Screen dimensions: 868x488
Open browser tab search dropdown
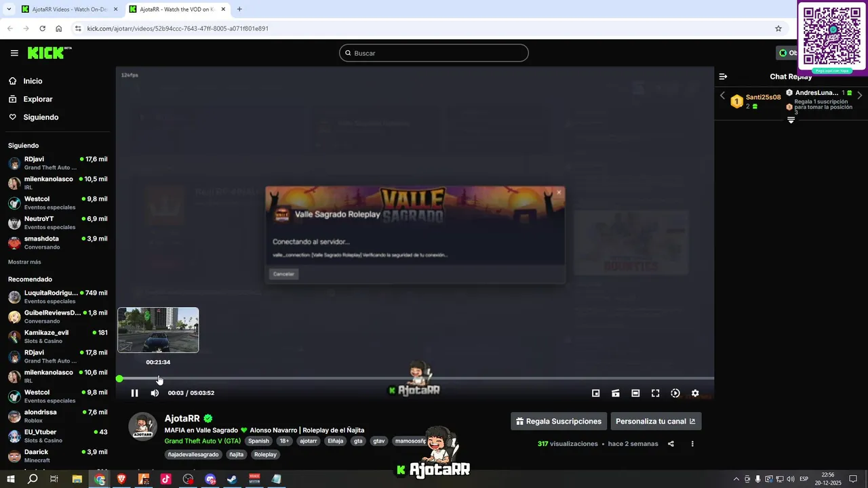[8, 9]
